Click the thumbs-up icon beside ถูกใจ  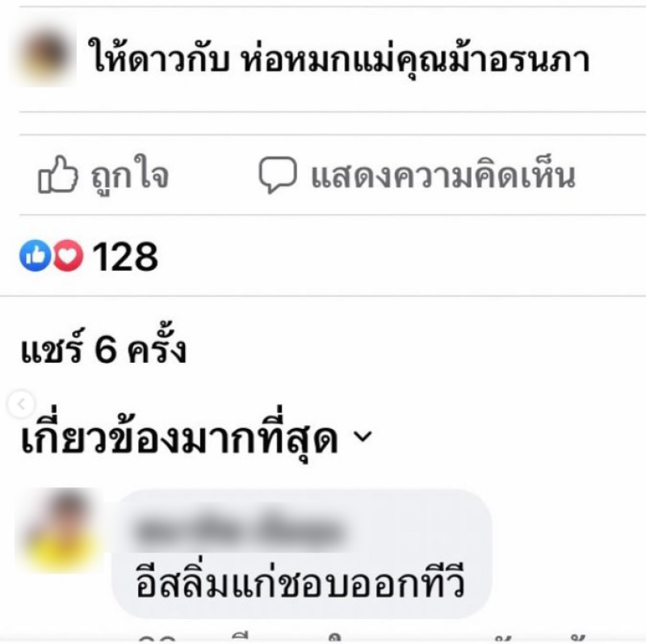(57, 175)
